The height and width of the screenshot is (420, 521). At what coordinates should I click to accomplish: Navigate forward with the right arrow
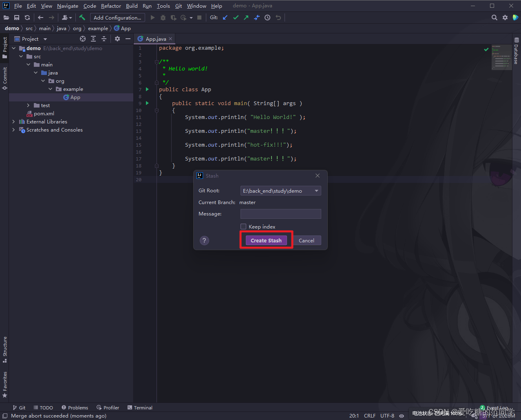[x=51, y=18]
